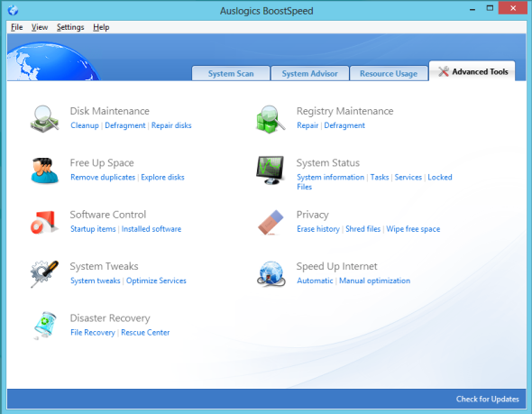Click the Registry Maintenance green cubes icon
The image size is (532, 414).
[x=271, y=119]
